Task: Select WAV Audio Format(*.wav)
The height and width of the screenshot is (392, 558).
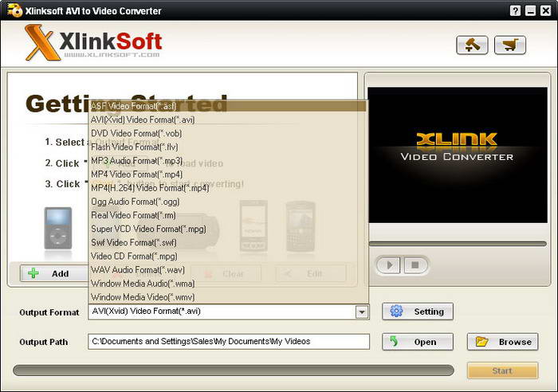Action: [x=228, y=270]
